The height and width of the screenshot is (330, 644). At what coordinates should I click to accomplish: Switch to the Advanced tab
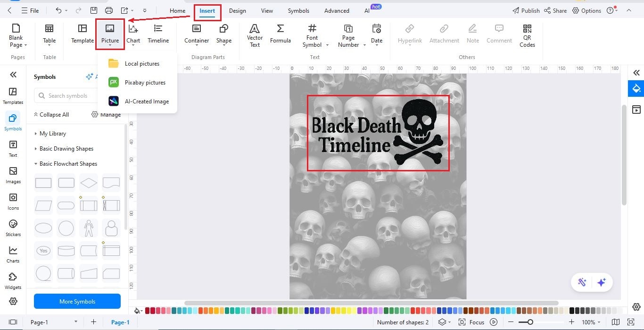(337, 10)
